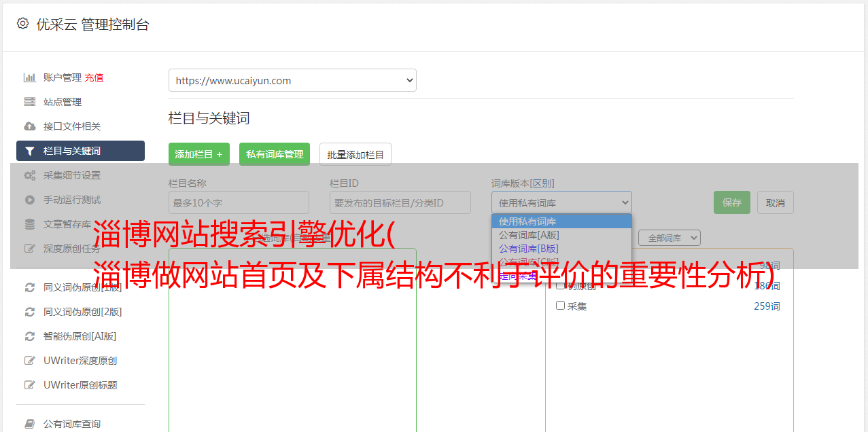Viewport: 868px width, 432px height.
Task: Click the edit icon for UWriter原创标题
Action: click(x=29, y=385)
